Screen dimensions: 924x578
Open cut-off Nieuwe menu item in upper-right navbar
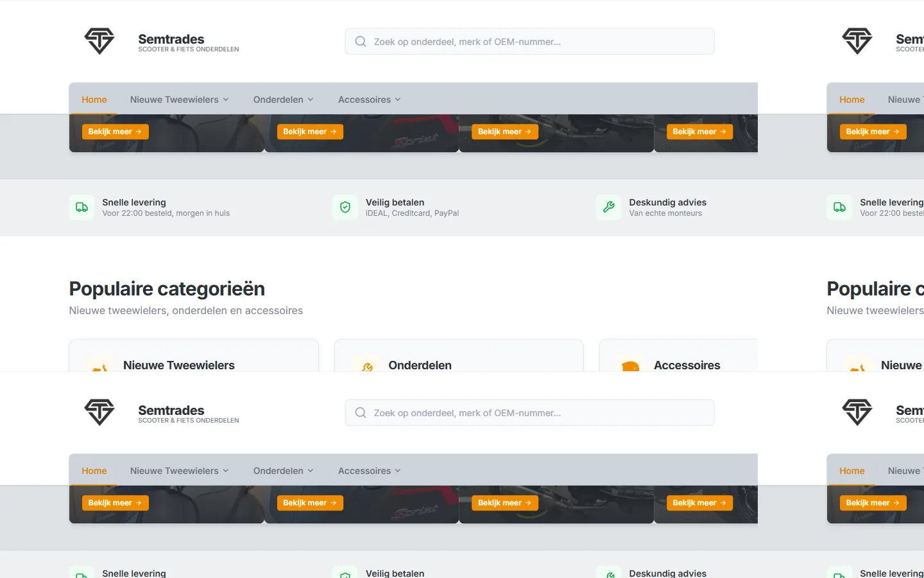[x=905, y=100]
